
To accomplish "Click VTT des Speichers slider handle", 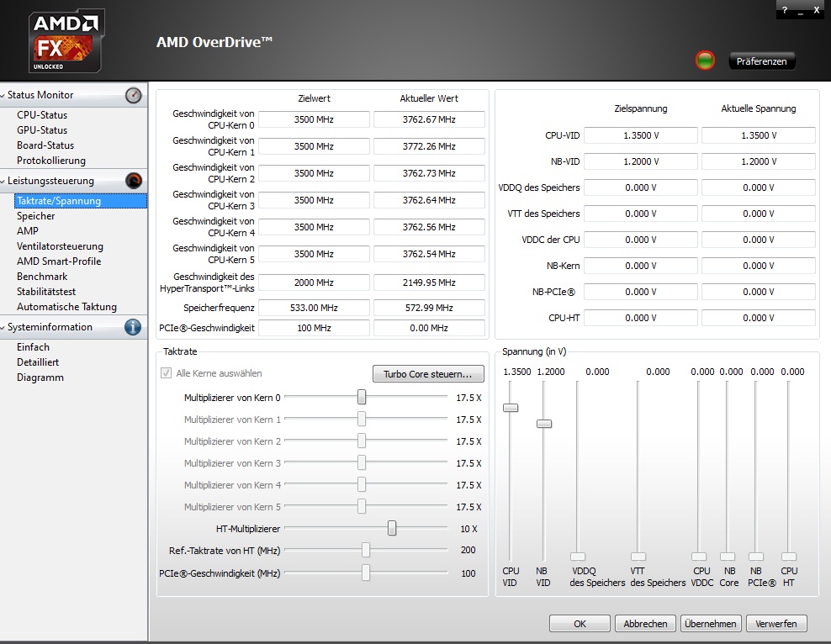I will [x=638, y=557].
